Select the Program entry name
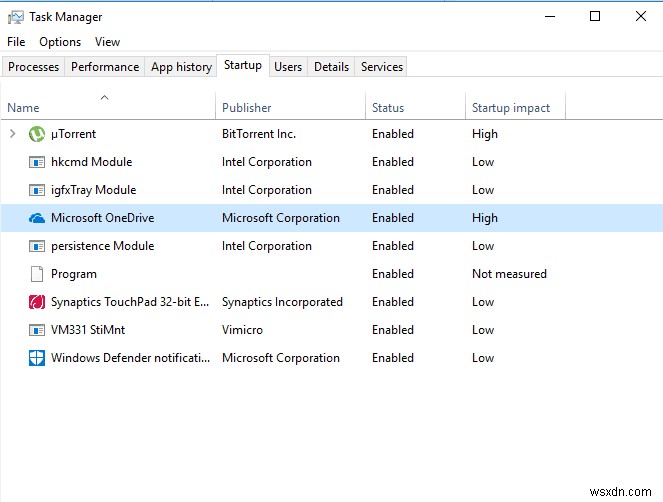 74,274
